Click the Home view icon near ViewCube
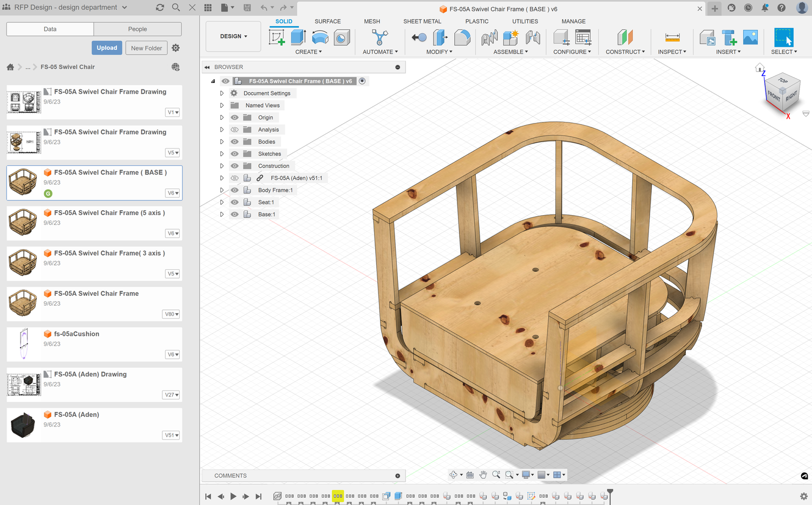812x505 pixels. pos(759,68)
